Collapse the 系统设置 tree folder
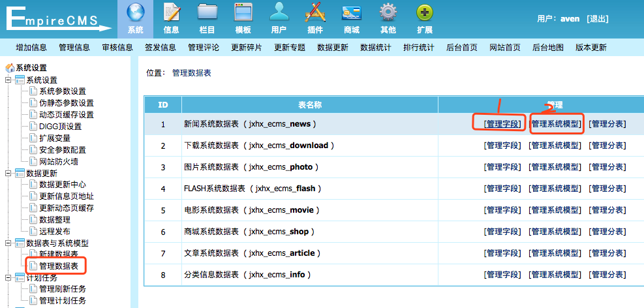This screenshot has width=644, height=308. pyautogui.click(x=8, y=80)
